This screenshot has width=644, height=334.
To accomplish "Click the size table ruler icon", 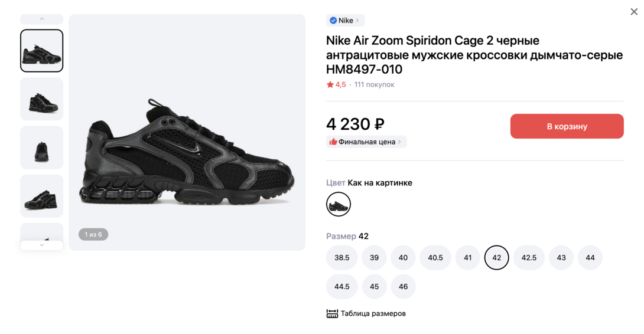I will point(332,314).
